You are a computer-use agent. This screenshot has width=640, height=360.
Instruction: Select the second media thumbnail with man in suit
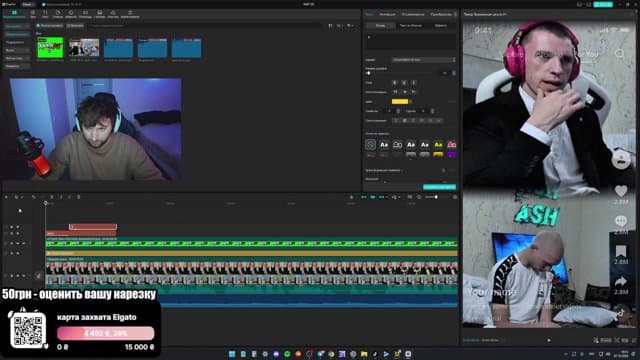tap(84, 48)
